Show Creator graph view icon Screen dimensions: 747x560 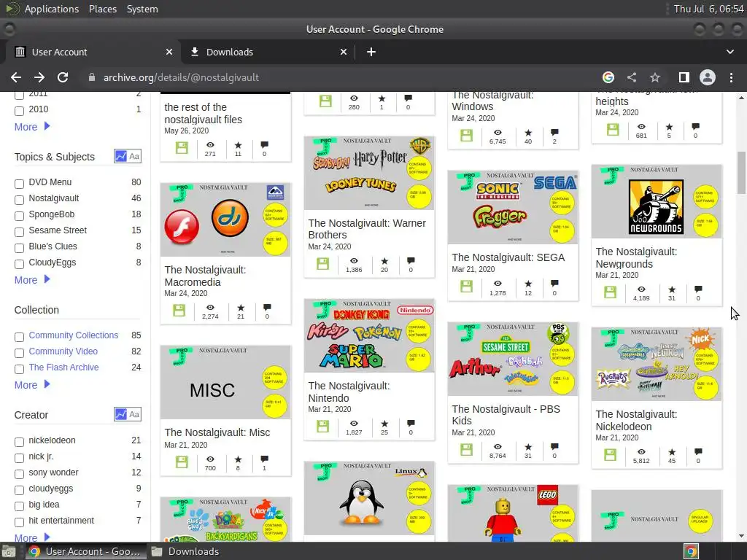click(x=120, y=414)
